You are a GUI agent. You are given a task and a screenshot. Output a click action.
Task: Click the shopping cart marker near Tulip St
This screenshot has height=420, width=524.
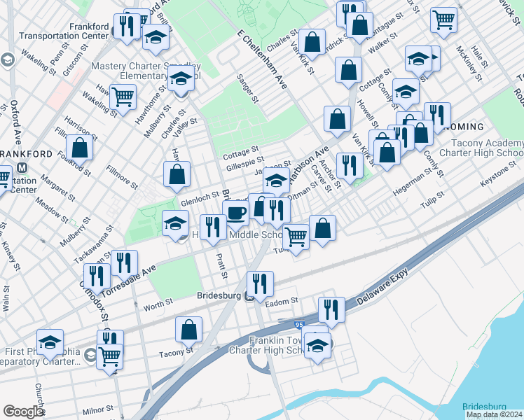click(x=296, y=239)
